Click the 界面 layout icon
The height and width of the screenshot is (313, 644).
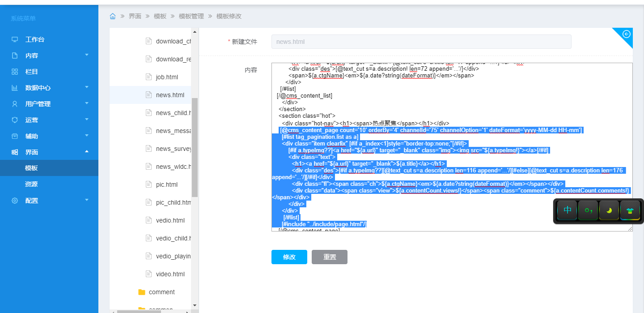pyautogui.click(x=15, y=152)
